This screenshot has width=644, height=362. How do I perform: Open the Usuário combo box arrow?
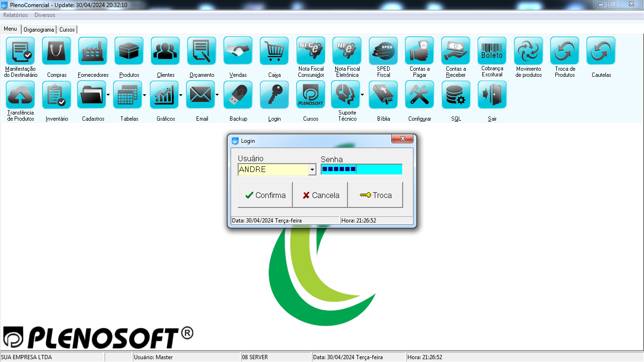(312, 170)
